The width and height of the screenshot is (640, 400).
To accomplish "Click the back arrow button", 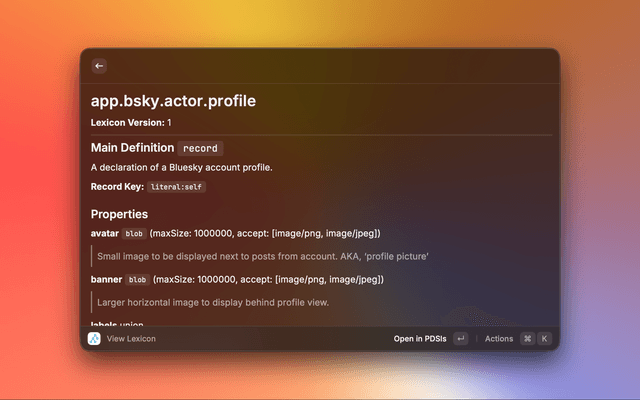I will [99, 66].
